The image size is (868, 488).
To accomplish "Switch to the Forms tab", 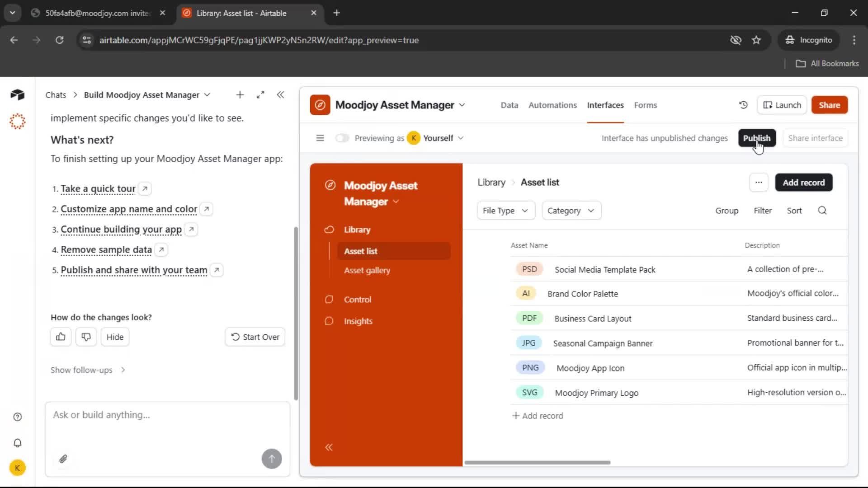I will click(645, 105).
